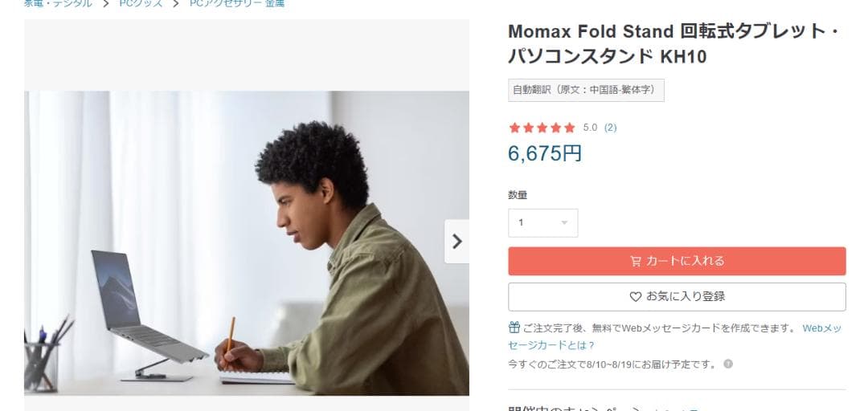Click the gift icon beside the message card text
Image resolution: width=868 pixels, height=411 pixels.
[x=514, y=328]
